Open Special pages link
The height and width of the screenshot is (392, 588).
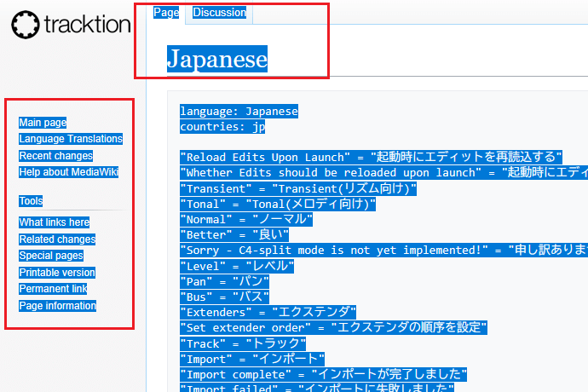[x=51, y=256]
